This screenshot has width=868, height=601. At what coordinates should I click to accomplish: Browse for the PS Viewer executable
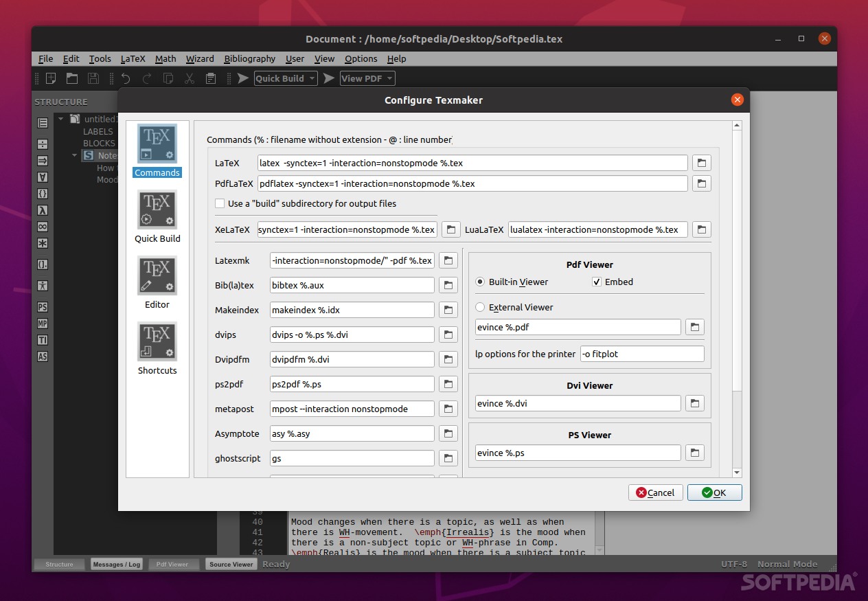click(x=694, y=453)
